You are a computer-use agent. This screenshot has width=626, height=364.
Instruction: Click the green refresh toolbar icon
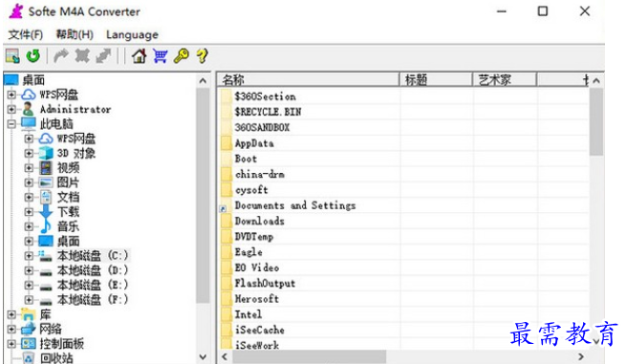(x=33, y=55)
